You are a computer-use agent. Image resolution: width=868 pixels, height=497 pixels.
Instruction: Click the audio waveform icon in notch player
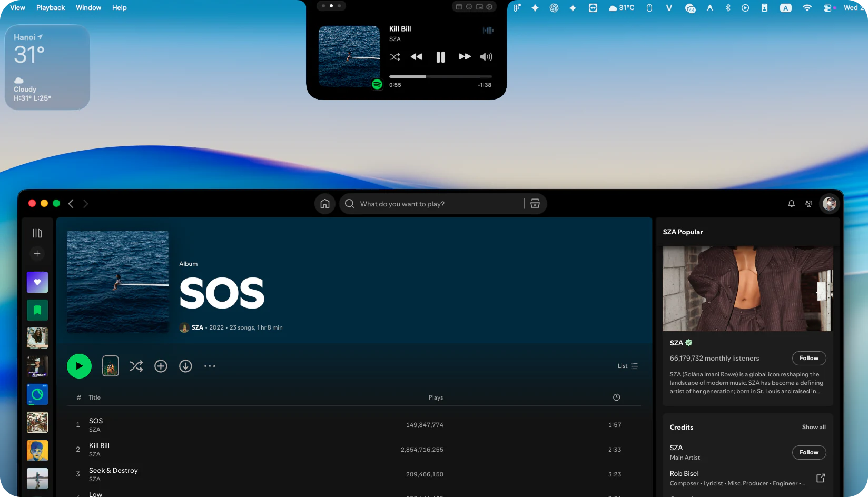(488, 31)
